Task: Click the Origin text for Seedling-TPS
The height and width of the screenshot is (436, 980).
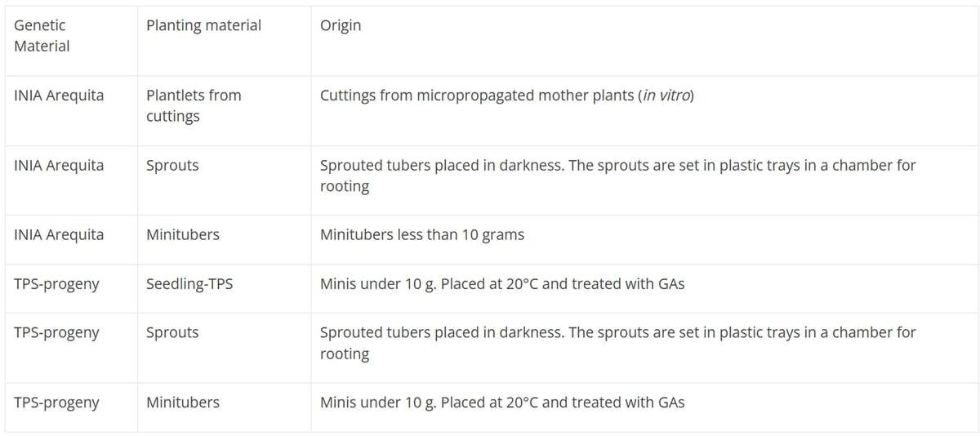Action: coord(501,284)
